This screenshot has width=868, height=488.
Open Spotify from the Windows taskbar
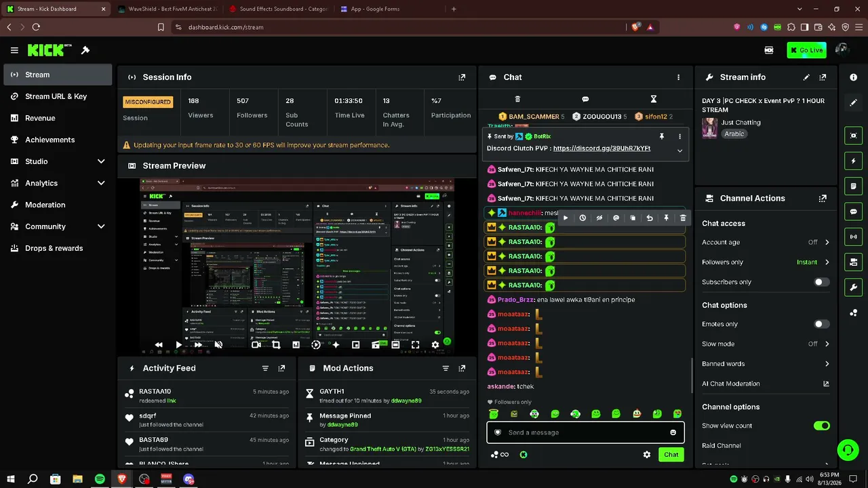coord(100,479)
